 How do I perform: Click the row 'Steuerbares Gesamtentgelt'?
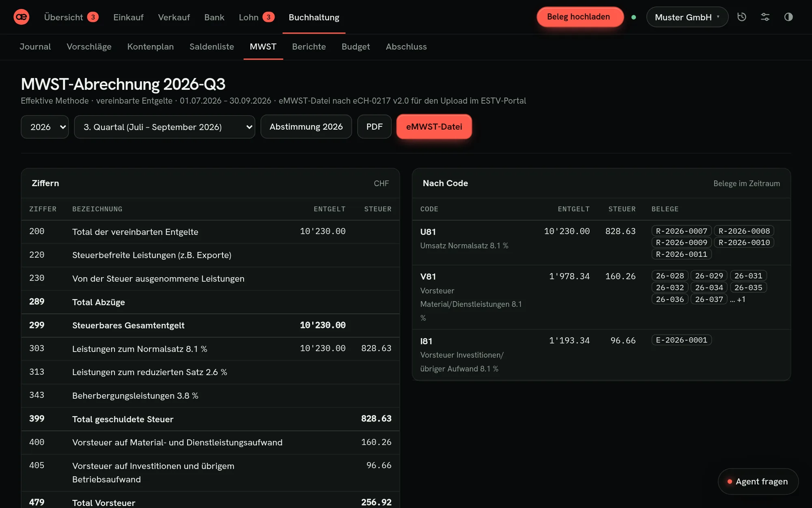pyautogui.click(x=210, y=326)
